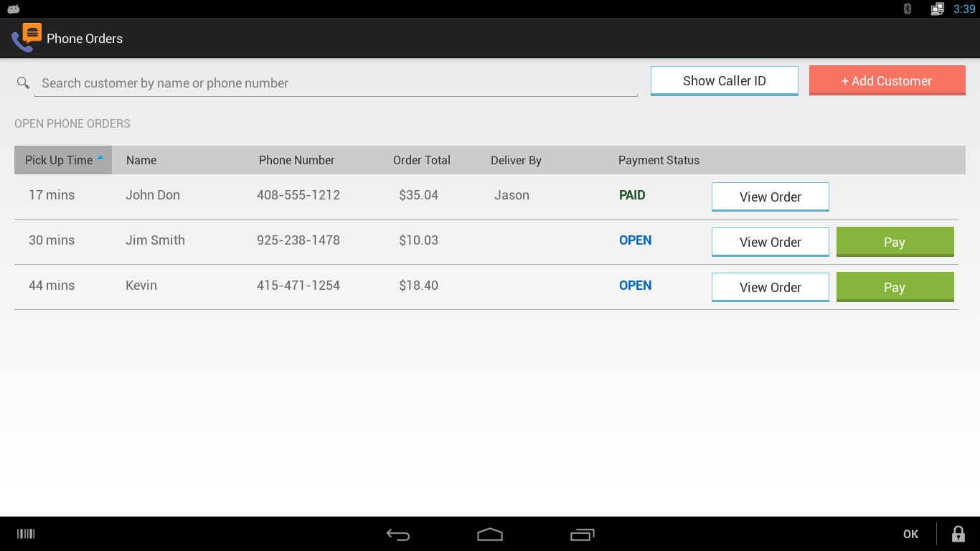Image resolution: width=980 pixels, height=551 pixels.
Task: Tap the lock icon in navigation bar
Action: tap(958, 534)
